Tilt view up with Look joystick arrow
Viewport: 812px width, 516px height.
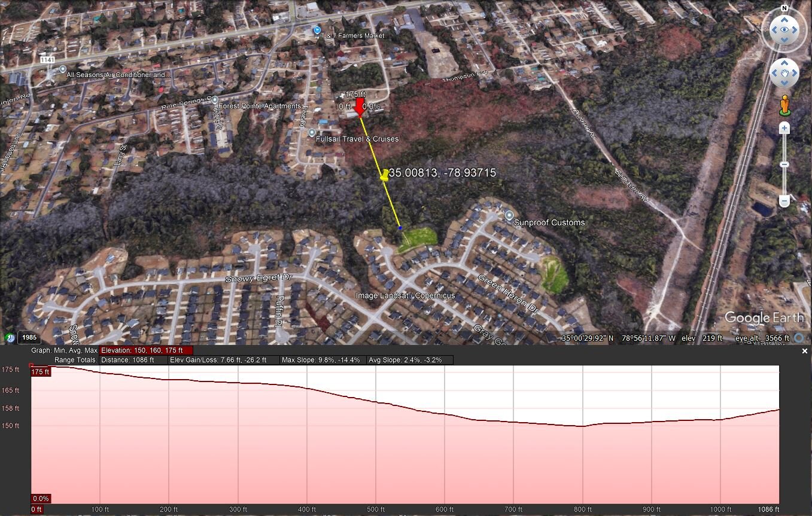[784, 18]
